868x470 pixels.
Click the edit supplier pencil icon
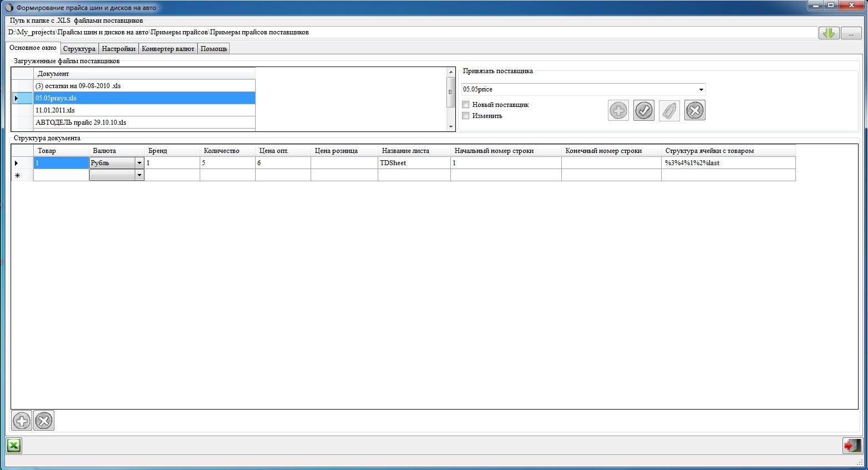tap(669, 110)
